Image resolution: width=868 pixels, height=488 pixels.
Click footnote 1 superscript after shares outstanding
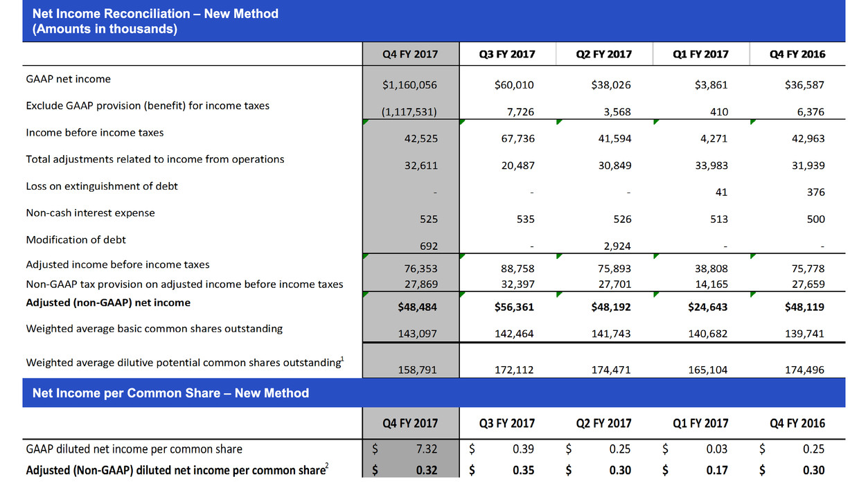point(342,359)
